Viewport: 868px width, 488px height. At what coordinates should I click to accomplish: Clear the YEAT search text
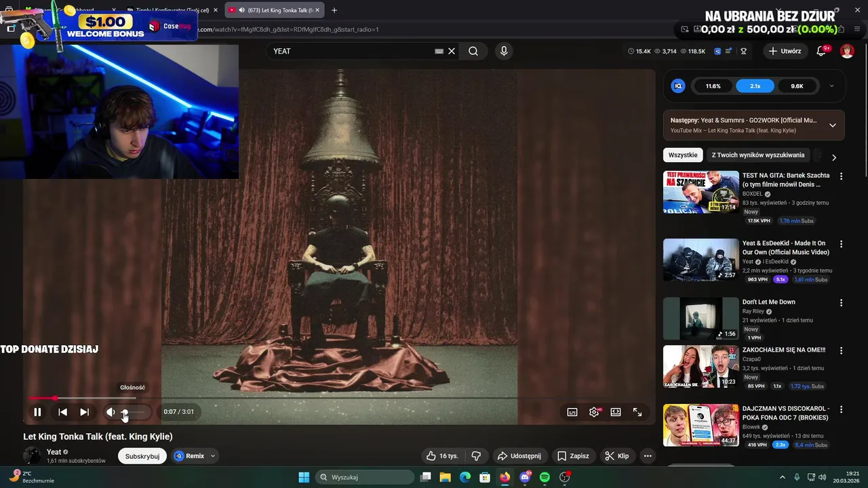pos(452,51)
